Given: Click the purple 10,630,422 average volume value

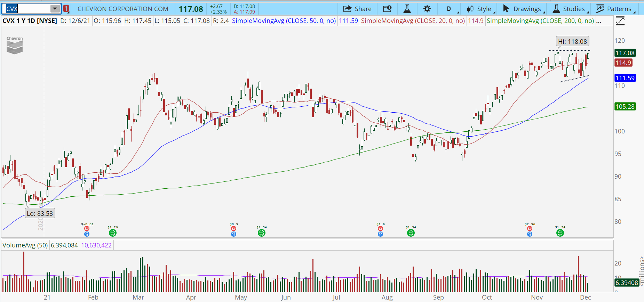Looking at the screenshot, I should coord(96,245).
